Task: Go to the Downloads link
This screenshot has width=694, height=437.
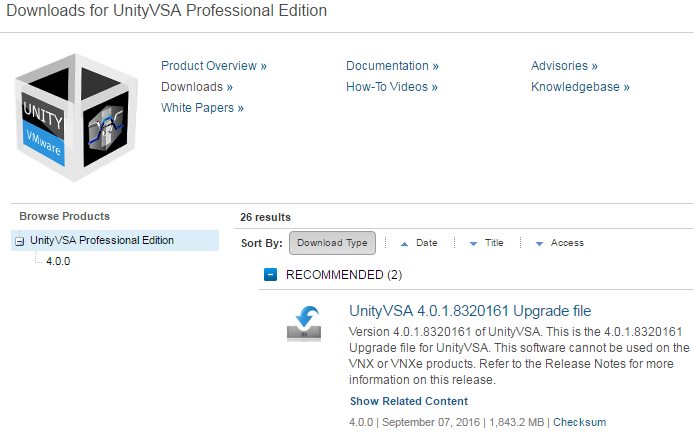Action: tap(197, 87)
